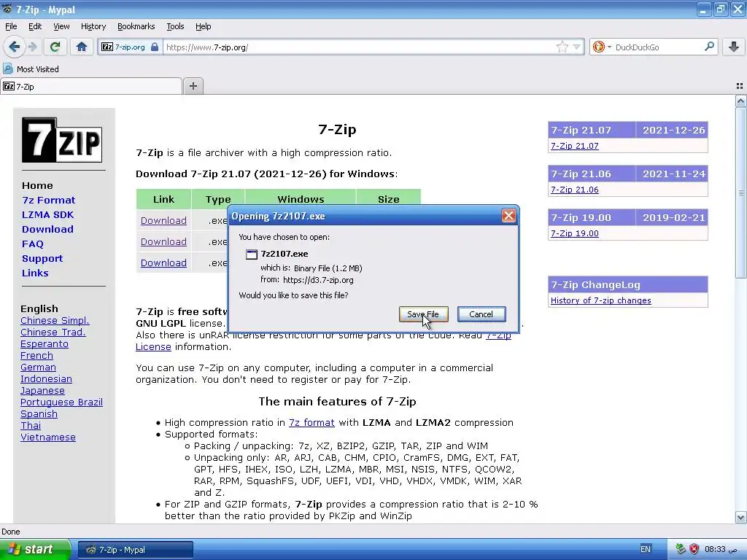Screen dimensions: 747x560
Task: Open the Bookmarks menu
Action: pos(136,26)
